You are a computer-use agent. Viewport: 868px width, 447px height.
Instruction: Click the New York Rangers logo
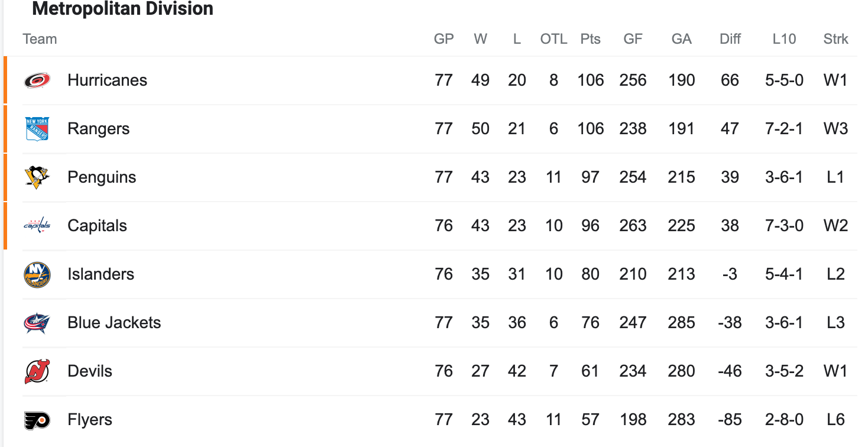tap(37, 129)
